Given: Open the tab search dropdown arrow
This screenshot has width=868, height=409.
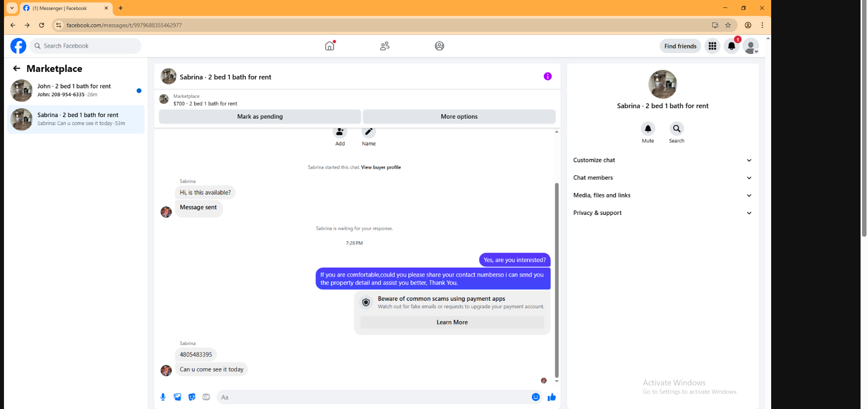Looking at the screenshot, I should pyautogui.click(x=12, y=8).
